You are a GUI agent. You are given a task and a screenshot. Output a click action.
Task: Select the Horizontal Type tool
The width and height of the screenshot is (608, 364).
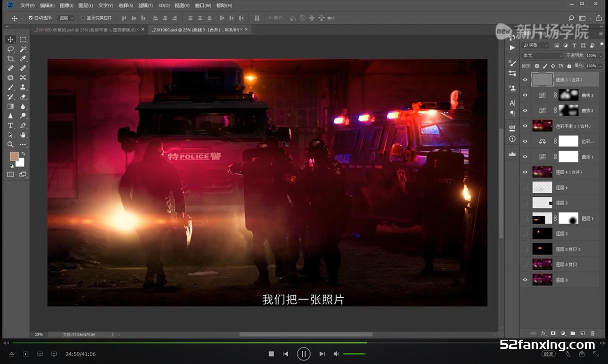pos(11,126)
